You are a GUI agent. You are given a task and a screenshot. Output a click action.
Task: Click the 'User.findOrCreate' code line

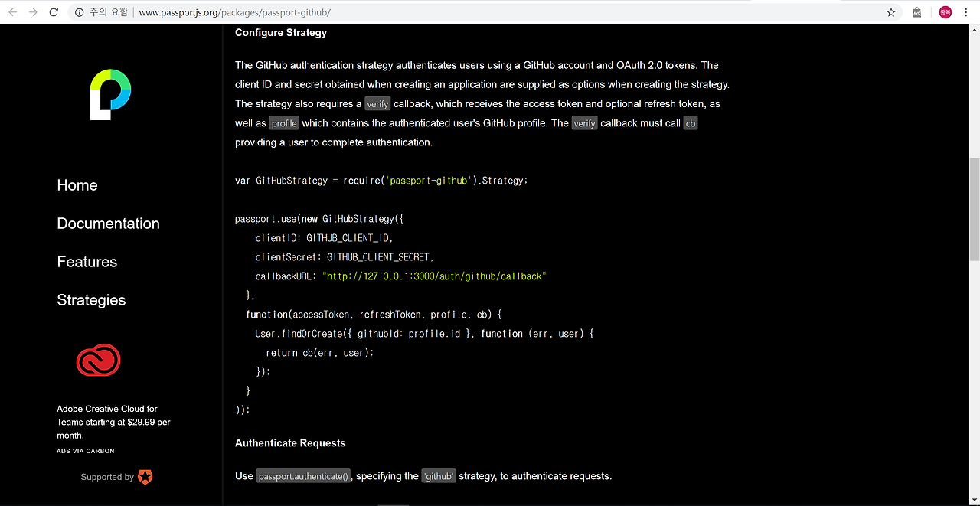tap(425, 334)
